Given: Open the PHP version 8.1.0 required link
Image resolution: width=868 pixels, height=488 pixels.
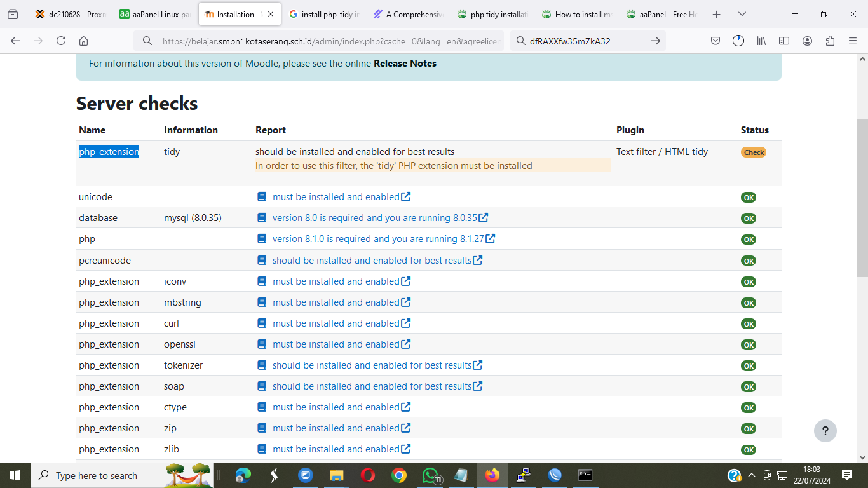Looking at the screenshot, I should [378, 239].
